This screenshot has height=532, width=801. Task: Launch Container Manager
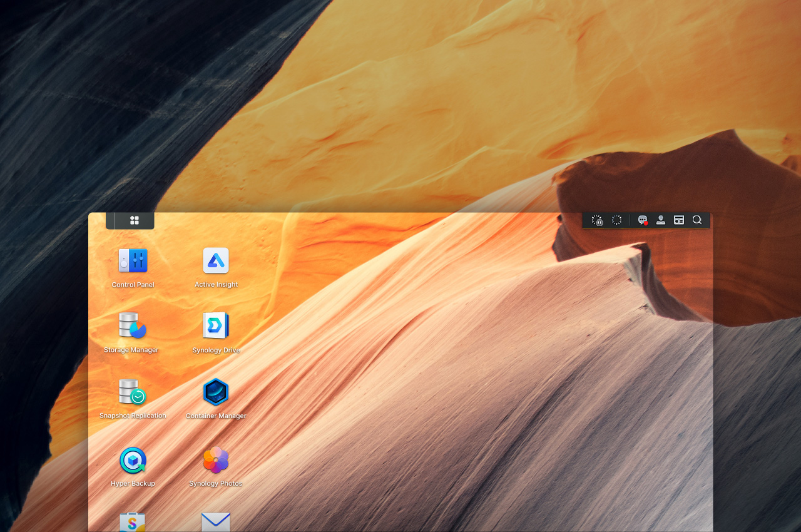(x=216, y=392)
